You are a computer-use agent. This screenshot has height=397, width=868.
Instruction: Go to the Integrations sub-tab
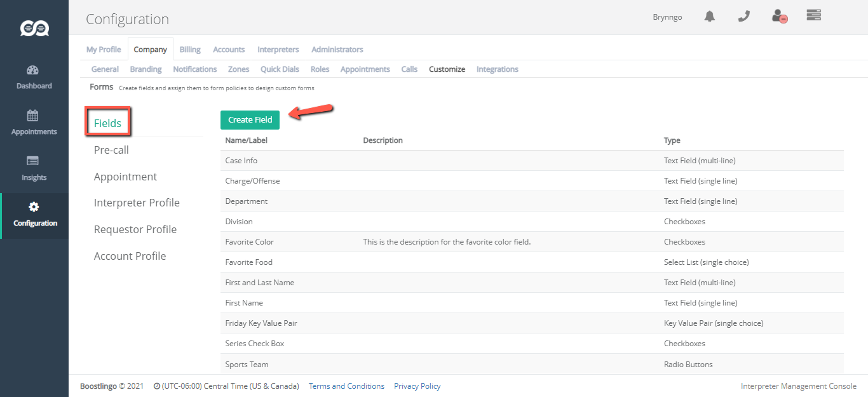[x=497, y=69]
